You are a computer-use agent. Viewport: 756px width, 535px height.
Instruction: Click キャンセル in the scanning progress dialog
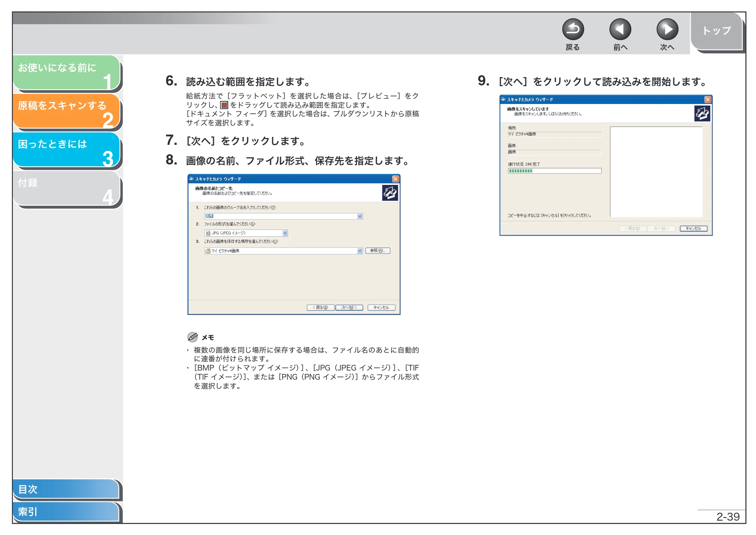click(694, 228)
